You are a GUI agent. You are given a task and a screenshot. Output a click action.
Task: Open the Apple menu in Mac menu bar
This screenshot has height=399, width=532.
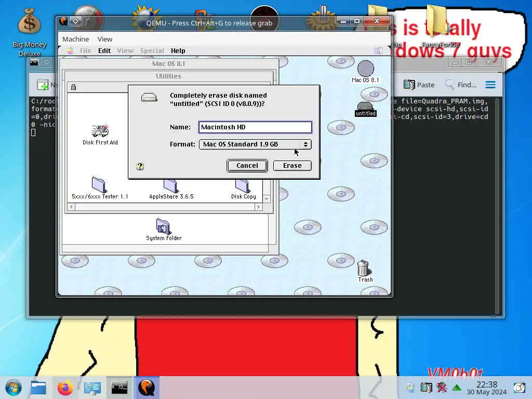pos(70,51)
